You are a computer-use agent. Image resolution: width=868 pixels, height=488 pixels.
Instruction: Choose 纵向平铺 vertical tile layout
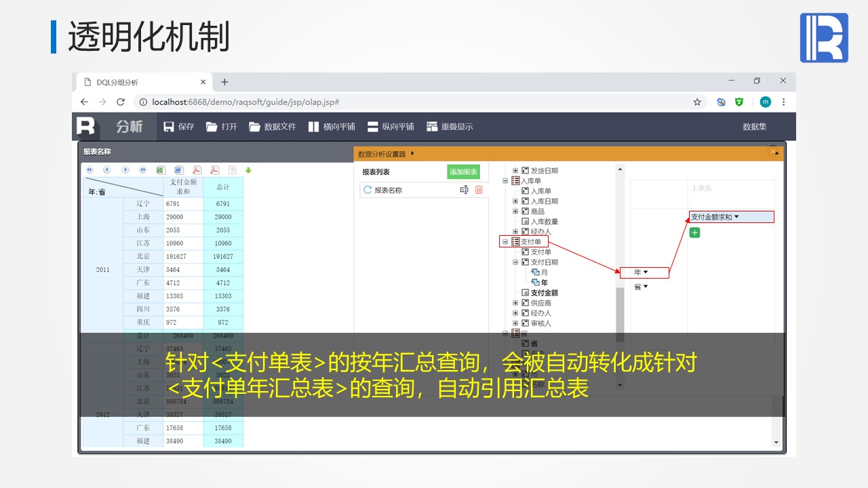click(391, 127)
